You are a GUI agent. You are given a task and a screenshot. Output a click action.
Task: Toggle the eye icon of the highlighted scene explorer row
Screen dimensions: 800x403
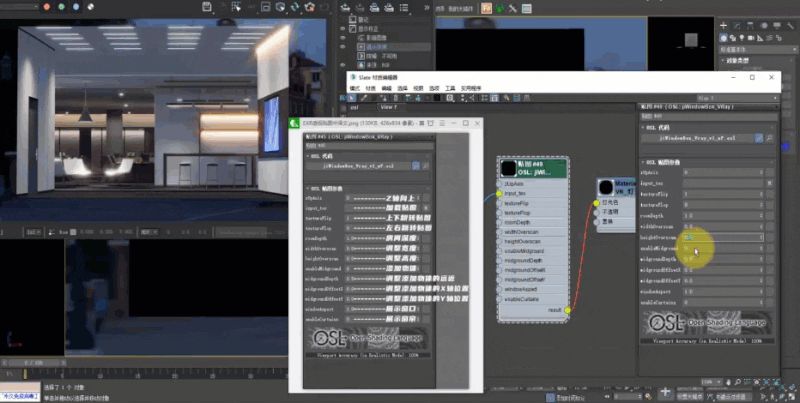pos(343,47)
